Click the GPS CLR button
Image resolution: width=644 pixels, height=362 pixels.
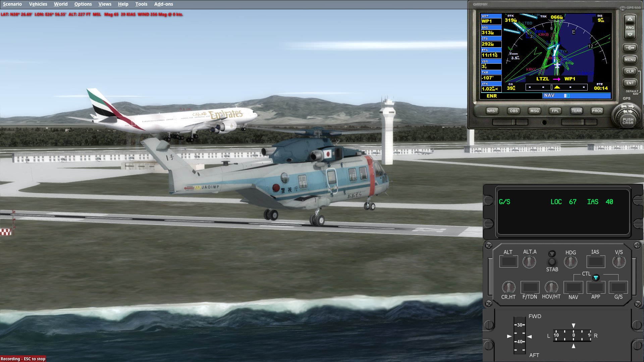tap(630, 71)
